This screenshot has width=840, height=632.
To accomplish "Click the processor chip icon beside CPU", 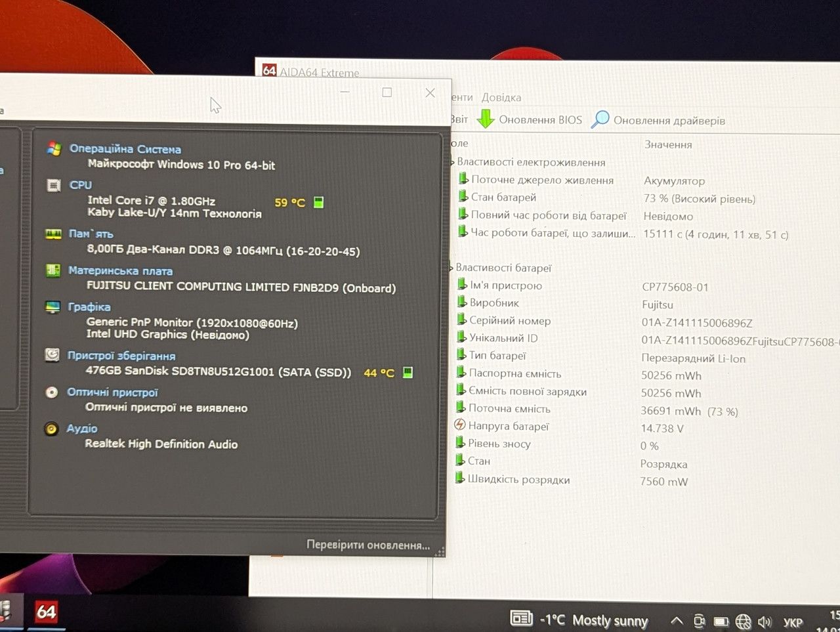I will 54,186.
